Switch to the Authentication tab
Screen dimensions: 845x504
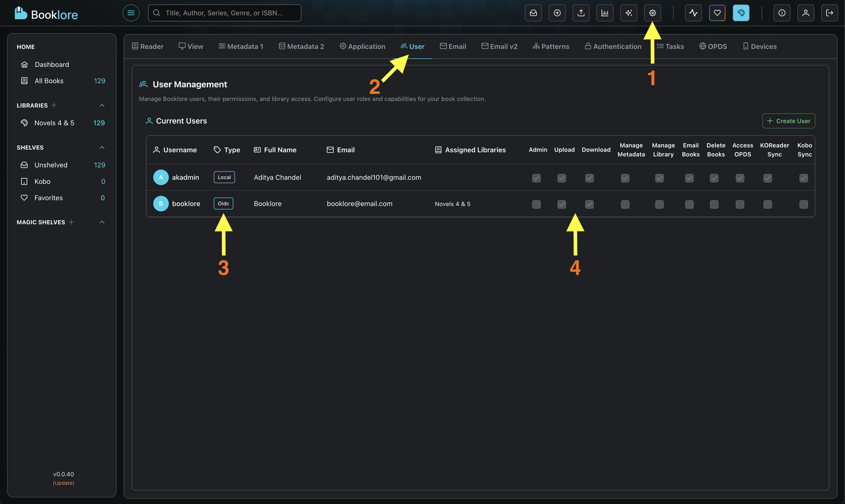613,47
